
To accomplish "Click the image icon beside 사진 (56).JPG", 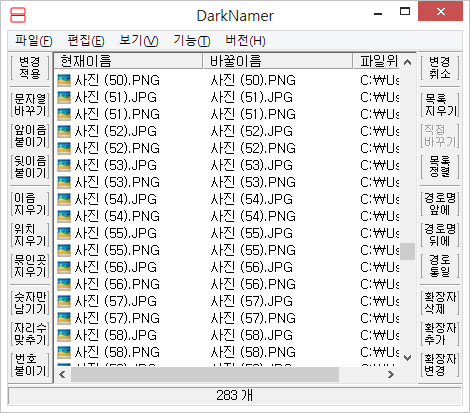I will click(x=64, y=267).
